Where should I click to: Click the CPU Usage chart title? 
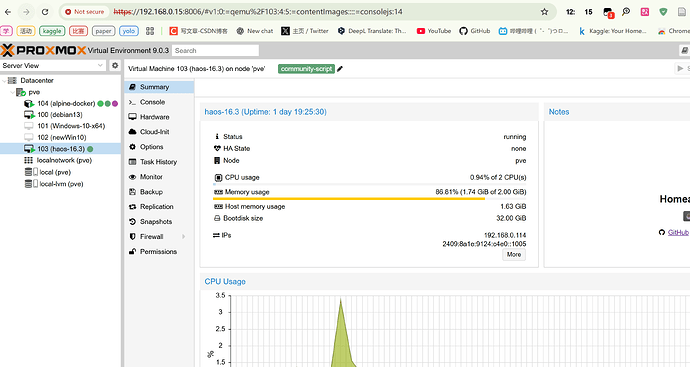pos(225,282)
